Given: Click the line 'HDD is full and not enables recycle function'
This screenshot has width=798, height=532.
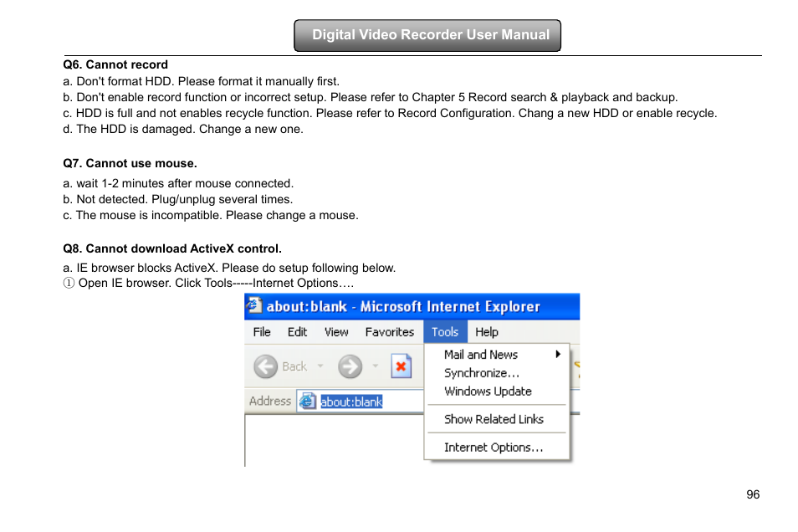Looking at the screenshot, I should coord(390,113).
